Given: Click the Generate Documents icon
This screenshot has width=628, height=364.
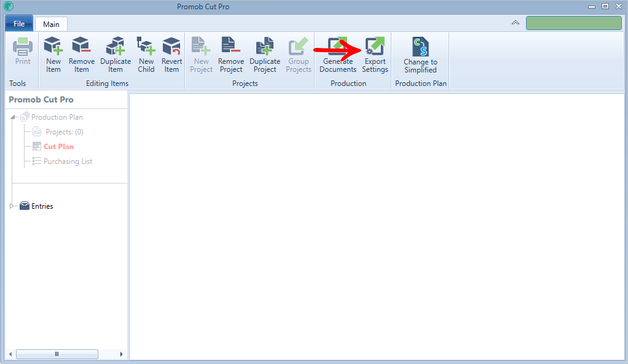Looking at the screenshot, I should [337, 47].
